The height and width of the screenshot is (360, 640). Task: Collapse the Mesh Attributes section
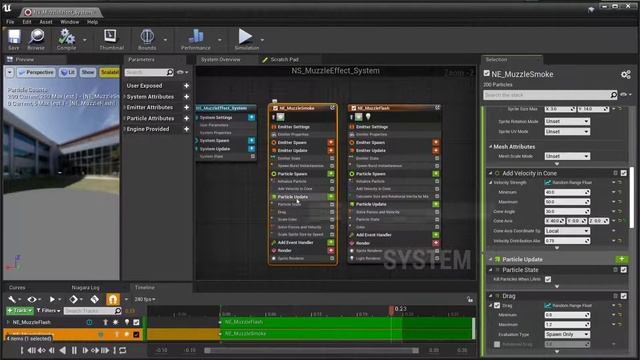tap(491, 147)
